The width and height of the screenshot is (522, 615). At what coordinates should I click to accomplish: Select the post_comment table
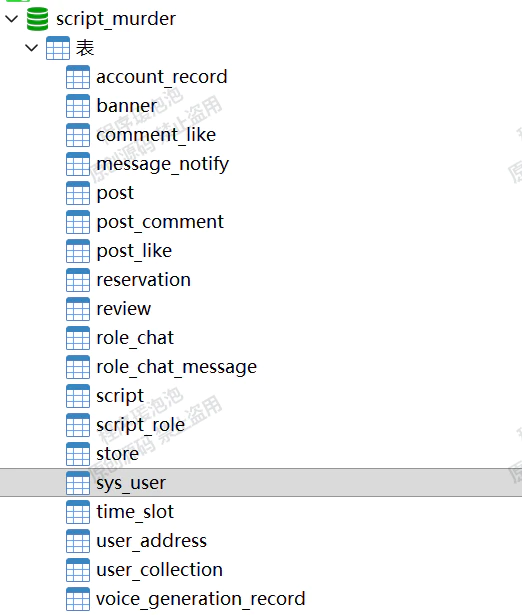[160, 222]
